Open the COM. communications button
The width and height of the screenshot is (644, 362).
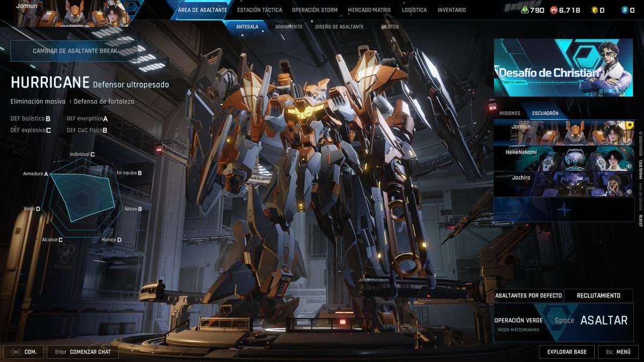pos(24,352)
